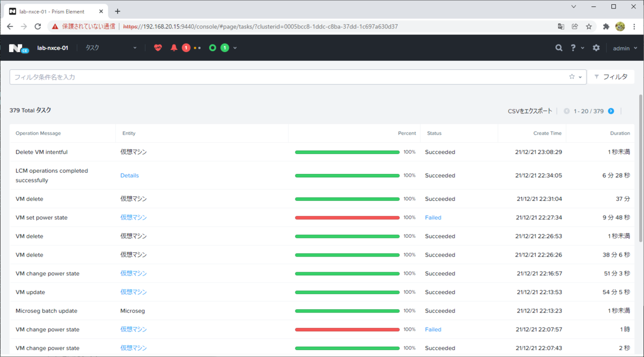Open Chrome three-dot menu

[634, 26]
